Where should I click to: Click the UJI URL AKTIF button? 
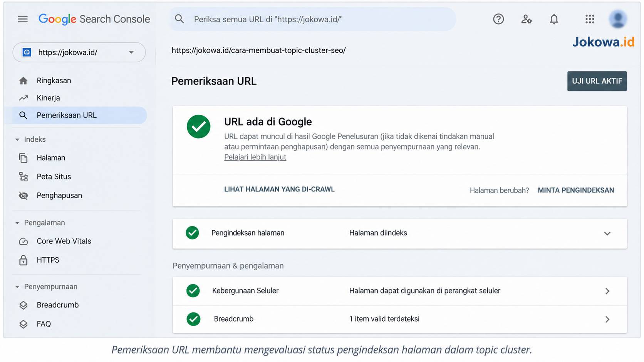(x=597, y=81)
